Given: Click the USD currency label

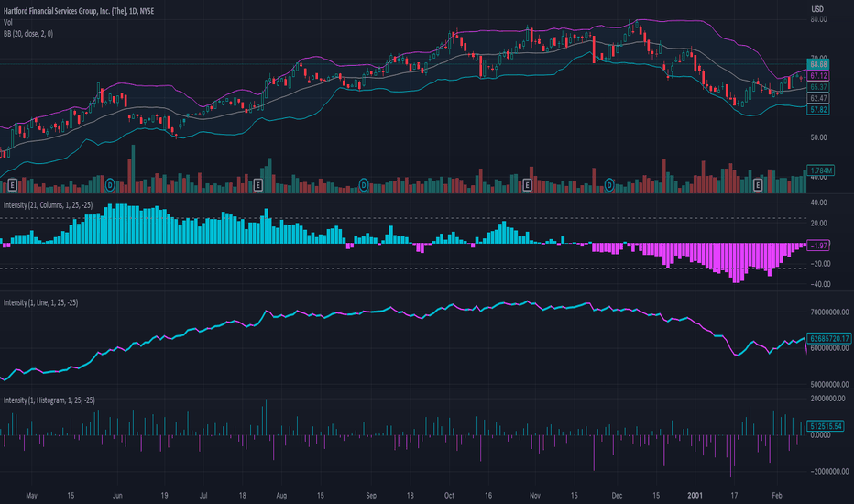Looking at the screenshot, I should [817, 9].
